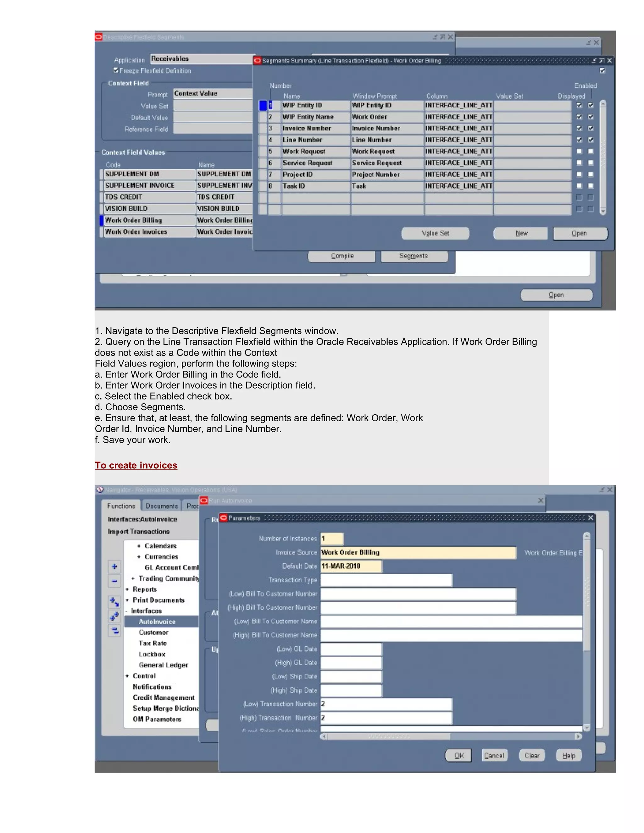Image resolution: width=644 pixels, height=833 pixels.
Task: Click Open button in Segments Summary
Action: [x=580, y=234]
